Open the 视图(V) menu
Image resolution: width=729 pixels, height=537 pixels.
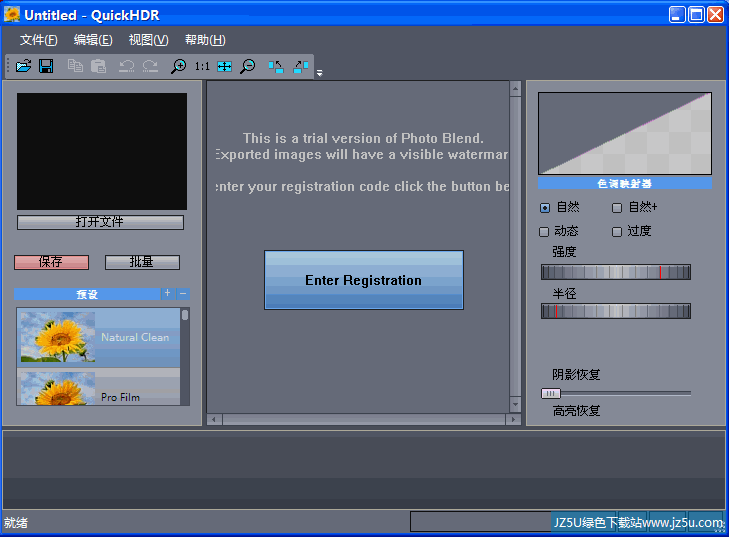148,40
